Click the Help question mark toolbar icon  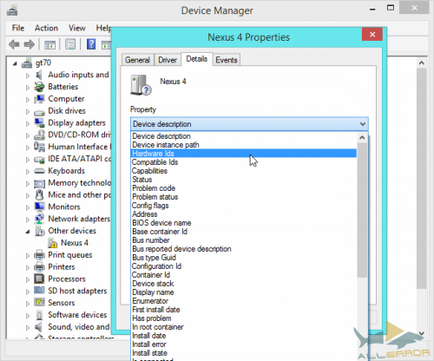91,44
